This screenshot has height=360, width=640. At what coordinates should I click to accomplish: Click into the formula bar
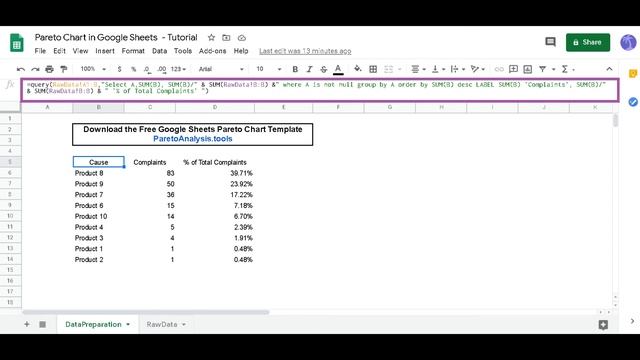[x=320, y=90]
